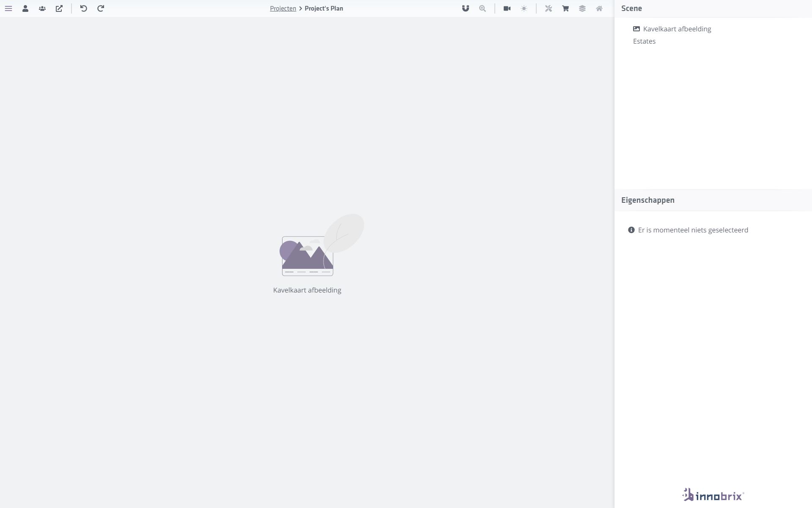This screenshot has width=812, height=508.
Task: Toggle the stacked layers icon
Action: pos(582,8)
